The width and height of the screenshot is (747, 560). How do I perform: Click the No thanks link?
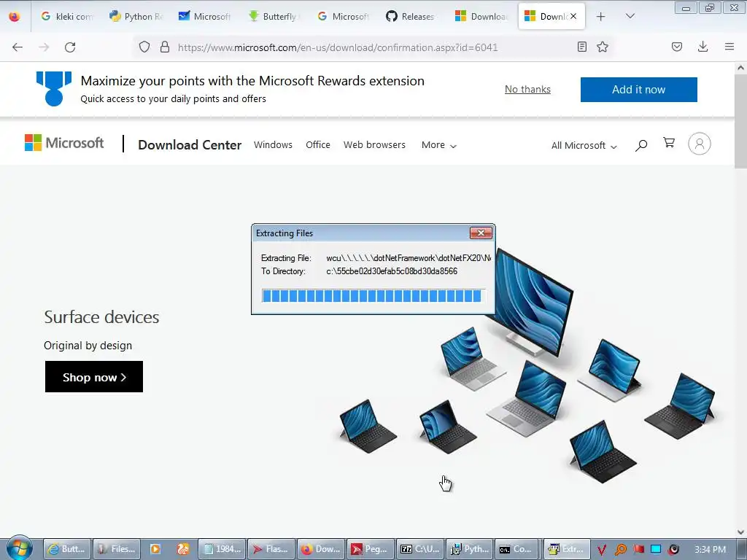(527, 89)
